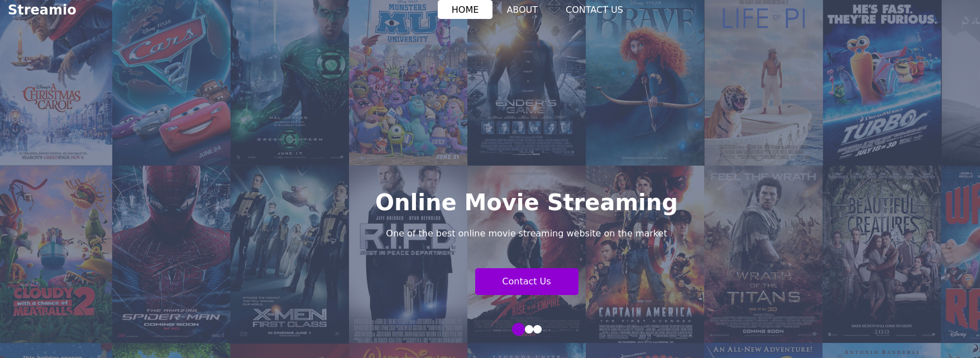The height and width of the screenshot is (358, 980).
Task: Switch to the second carousel slide dot
Action: pos(529,329)
